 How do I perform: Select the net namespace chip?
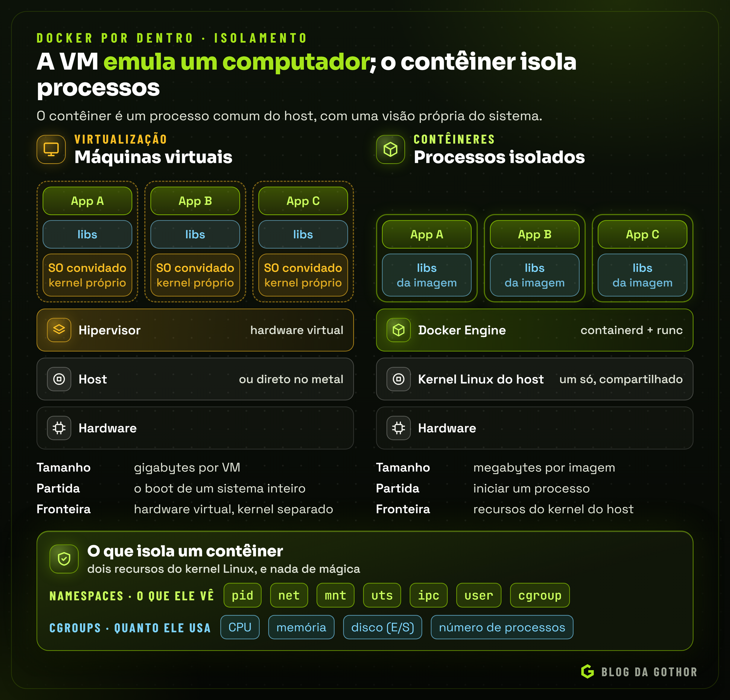[x=289, y=595]
